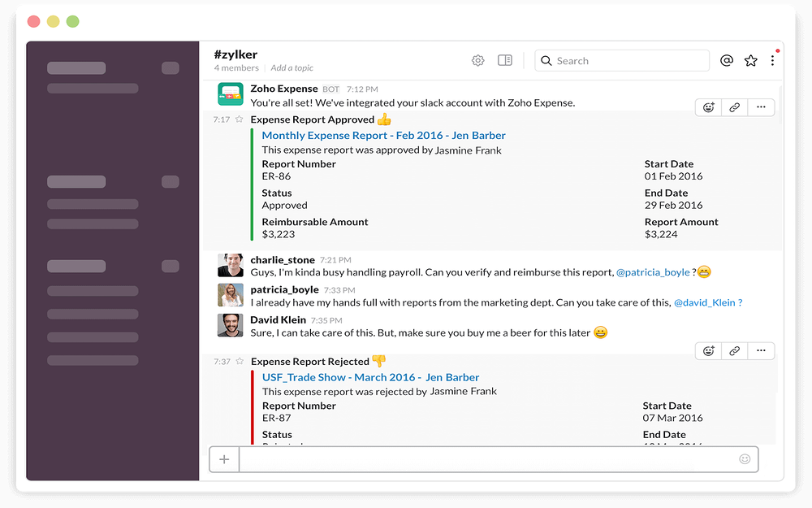The image size is (812, 508).
Task: Open the vertical three-dot more menu
Action: pyautogui.click(x=772, y=61)
